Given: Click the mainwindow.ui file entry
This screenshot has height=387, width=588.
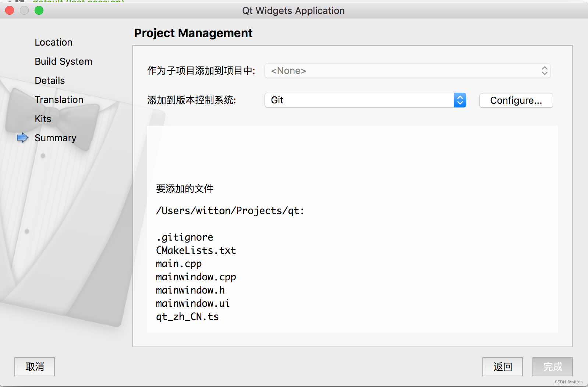Looking at the screenshot, I should click(192, 303).
